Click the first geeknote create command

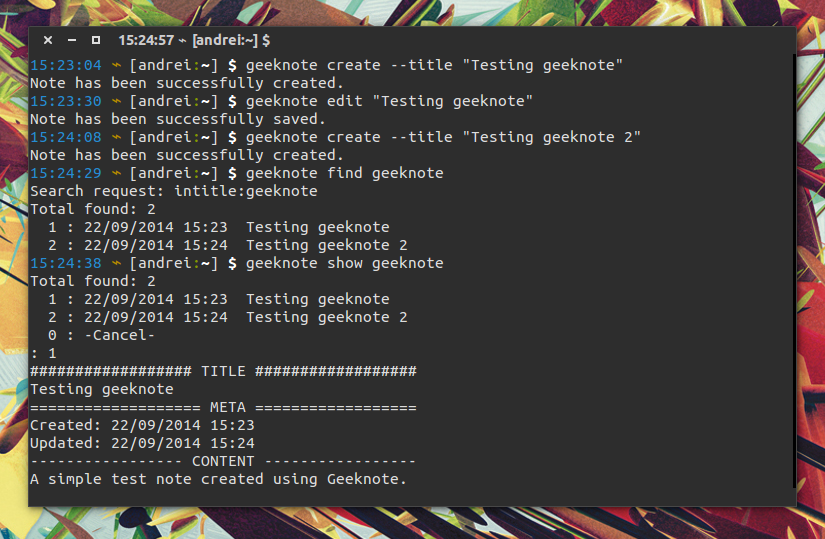(x=434, y=65)
